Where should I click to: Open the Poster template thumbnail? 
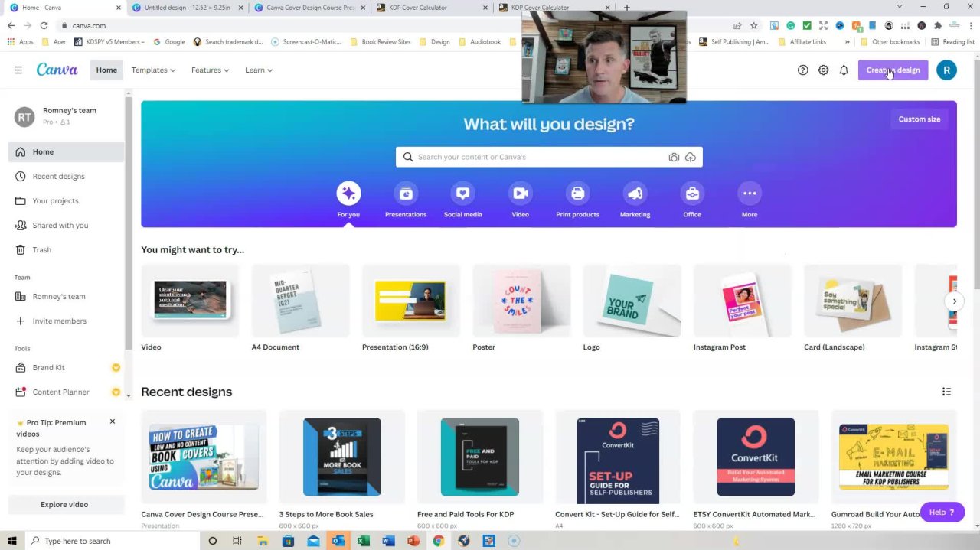[x=521, y=301]
